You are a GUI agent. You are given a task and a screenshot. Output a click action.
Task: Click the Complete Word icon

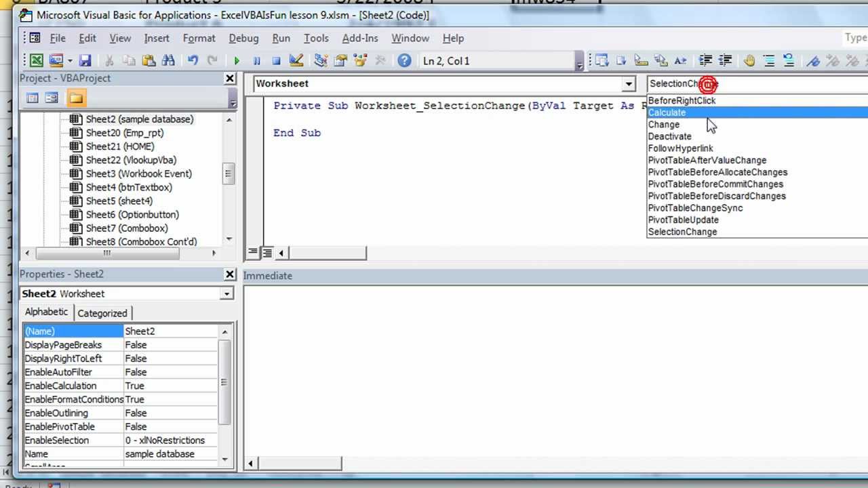point(680,61)
